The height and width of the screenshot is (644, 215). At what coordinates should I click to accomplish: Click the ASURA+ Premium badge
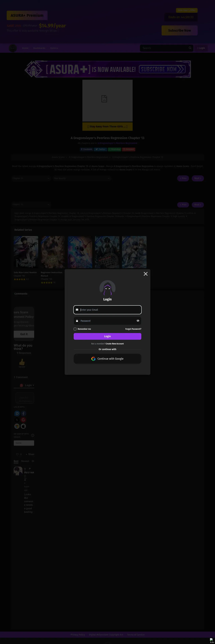point(27,15)
